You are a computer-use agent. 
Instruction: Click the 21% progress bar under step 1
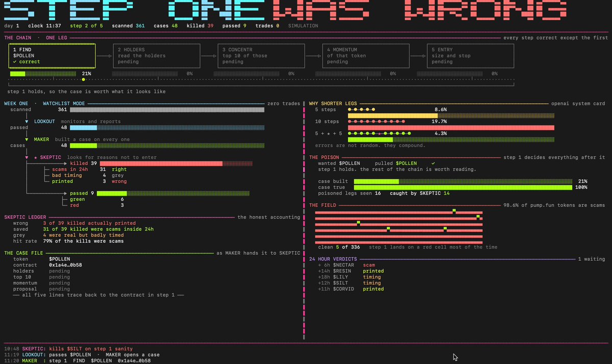click(x=43, y=74)
